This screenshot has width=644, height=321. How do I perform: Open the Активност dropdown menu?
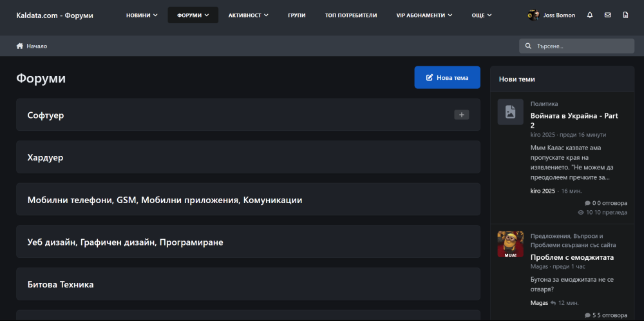coord(248,15)
